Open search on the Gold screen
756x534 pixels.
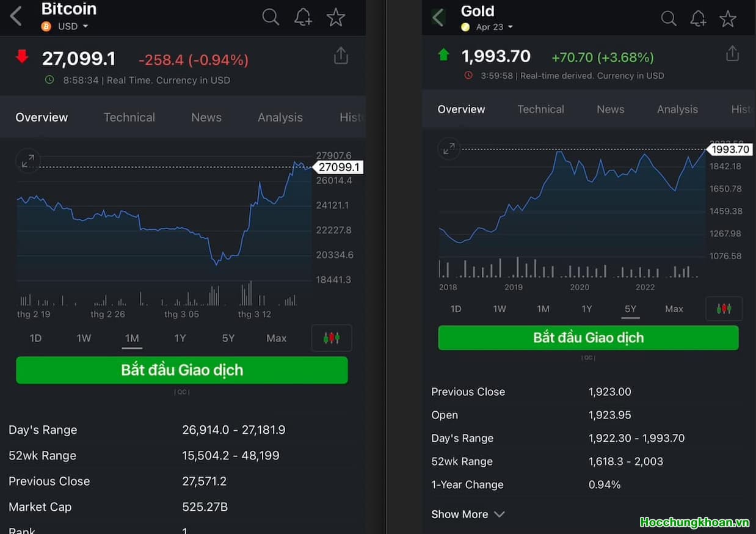pos(669,18)
